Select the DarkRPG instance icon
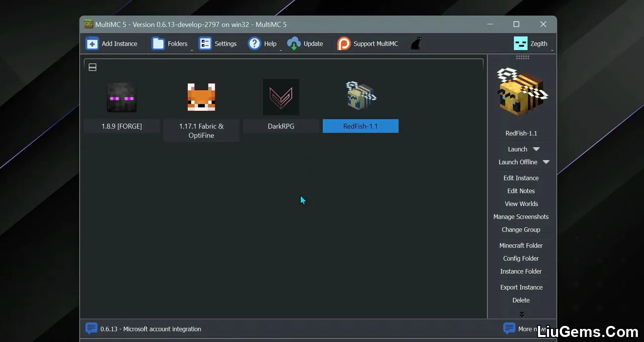The height and width of the screenshot is (342, 644). pos(281,97)
